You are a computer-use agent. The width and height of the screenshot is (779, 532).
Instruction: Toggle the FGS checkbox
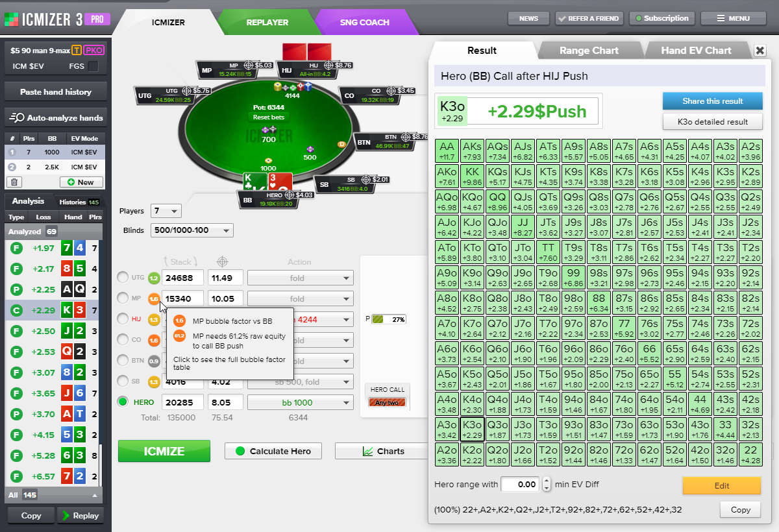coord(93,66)
